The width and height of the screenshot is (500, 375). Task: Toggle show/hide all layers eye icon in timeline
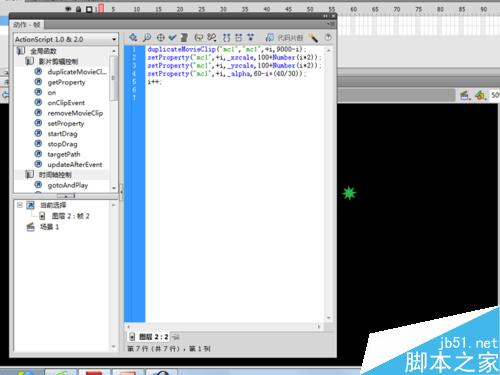point(68,9)
